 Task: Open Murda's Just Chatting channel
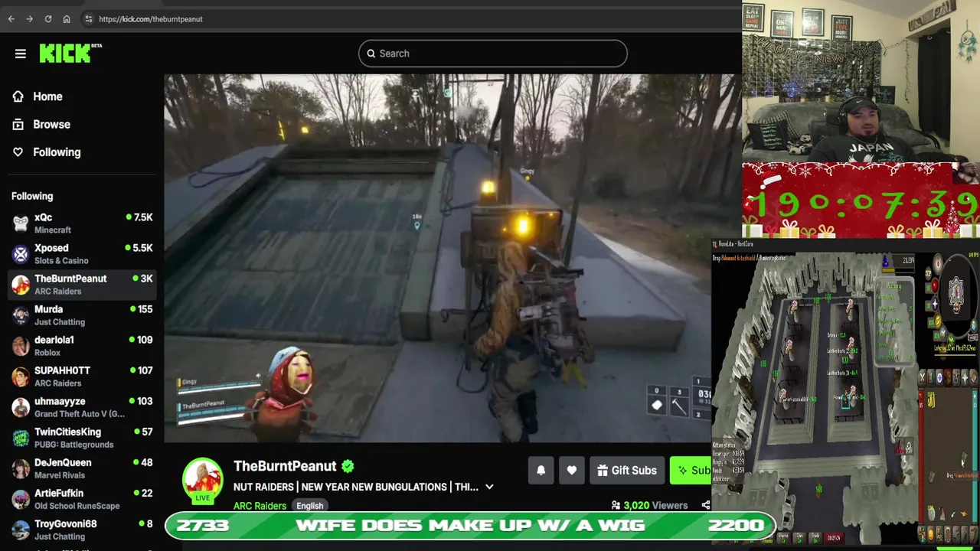tap(81, 315)
